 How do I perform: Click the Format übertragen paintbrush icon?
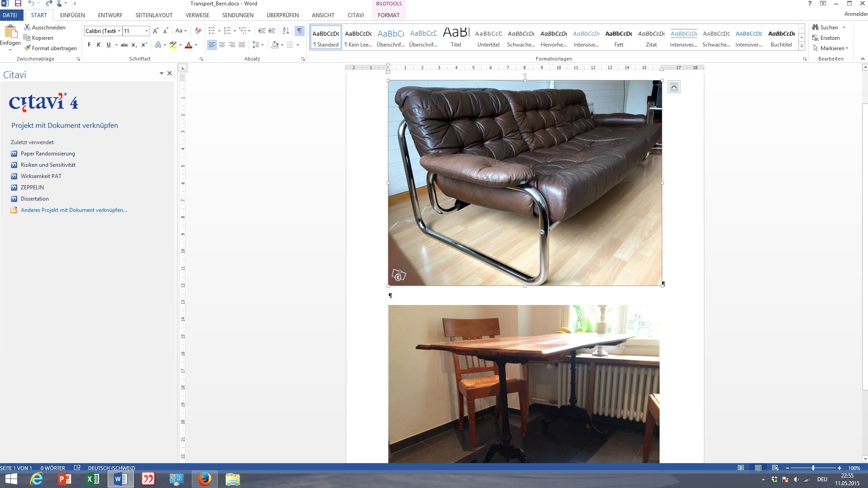(28, 48)
